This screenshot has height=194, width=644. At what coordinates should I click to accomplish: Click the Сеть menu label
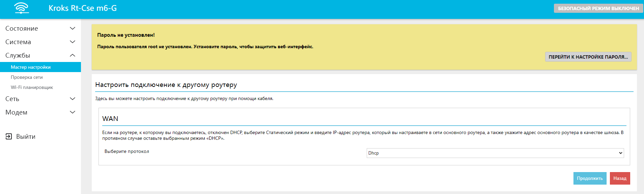(x=12, y=99)
